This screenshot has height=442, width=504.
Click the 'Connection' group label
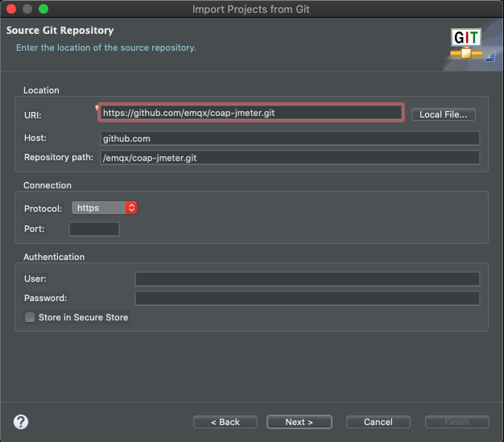pos(48,185)
